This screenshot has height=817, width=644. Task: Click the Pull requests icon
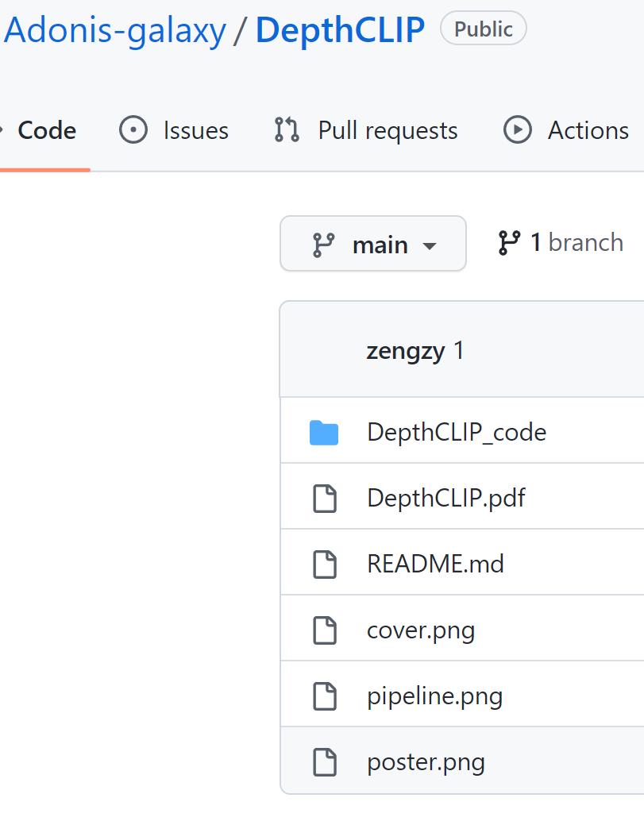pos(287,129)
